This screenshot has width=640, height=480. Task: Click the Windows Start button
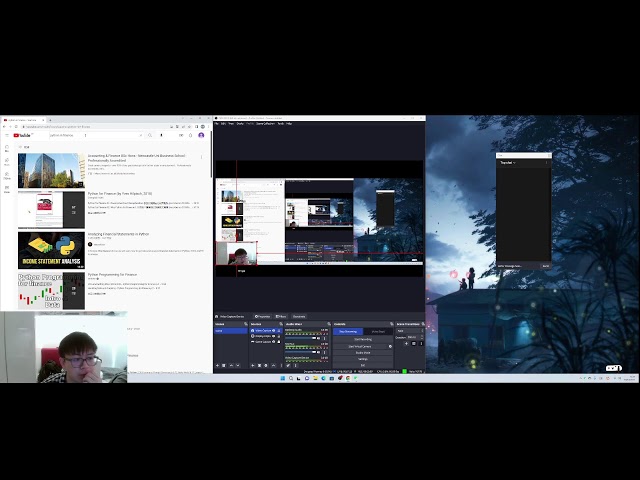point(282,378)
